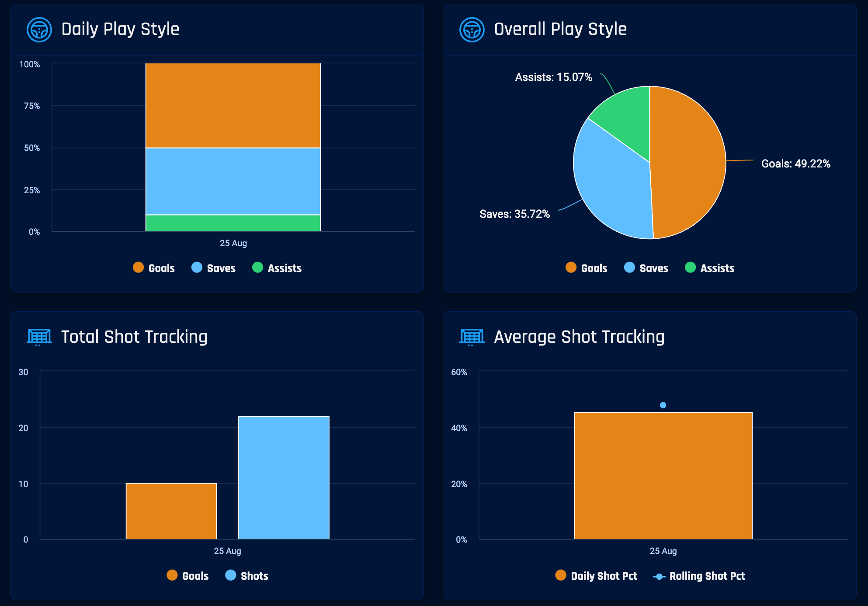
Task: Click the Overall Play Style steering wheel icon
Action: pyautogui.click(x=472, y=30)
